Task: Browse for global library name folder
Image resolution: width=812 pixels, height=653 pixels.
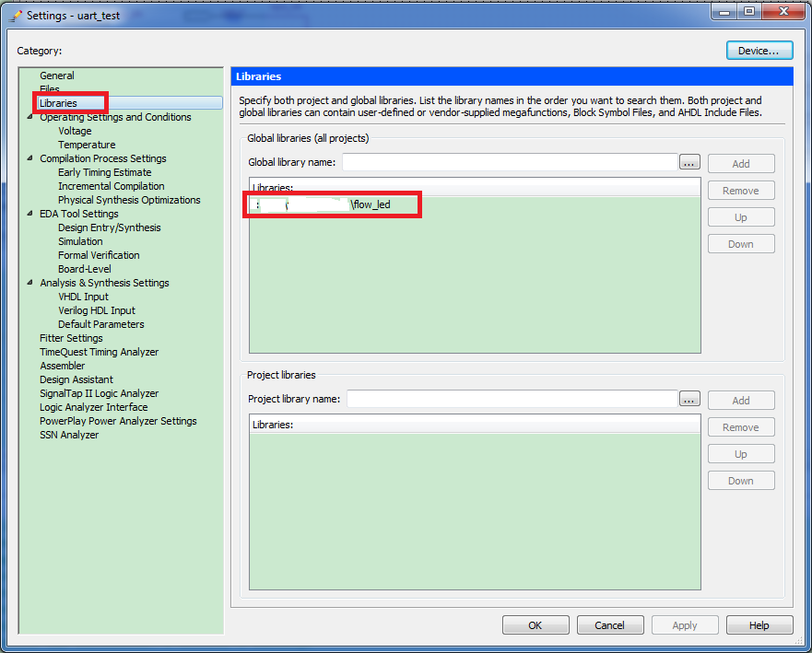Action: pos(689,162)
